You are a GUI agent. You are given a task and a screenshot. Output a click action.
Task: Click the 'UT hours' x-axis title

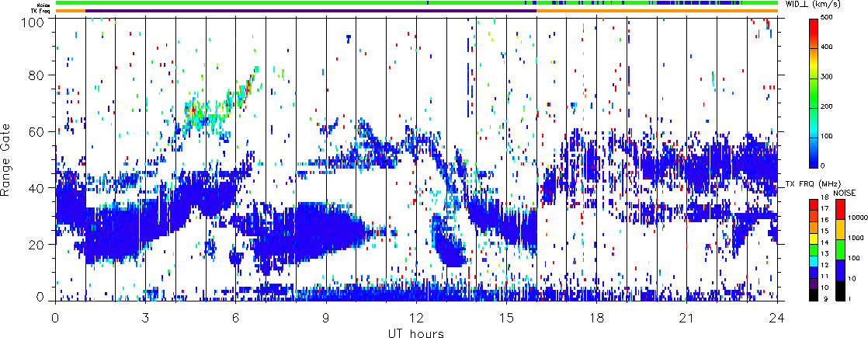click(x=416, y=333)
